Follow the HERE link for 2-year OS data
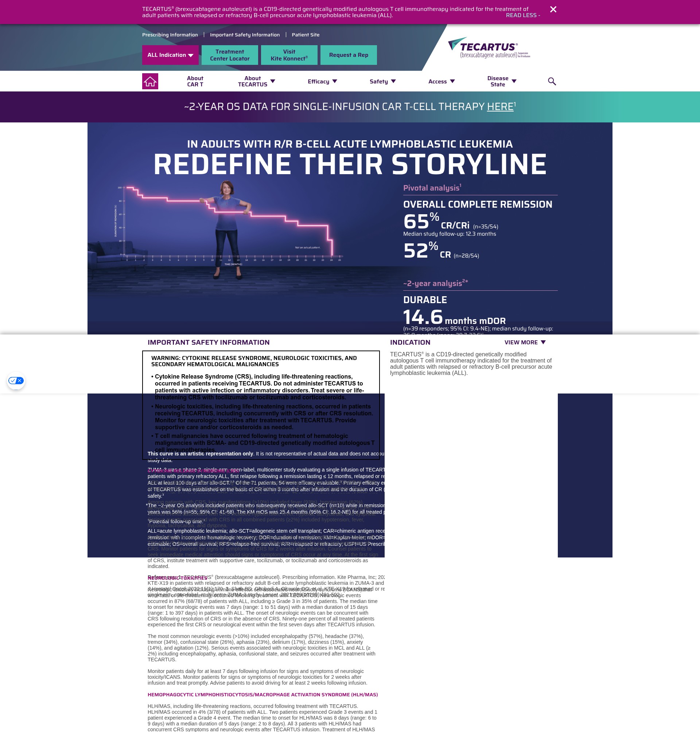Viewport: 700px width, 732px height. (x=500, y=107)
